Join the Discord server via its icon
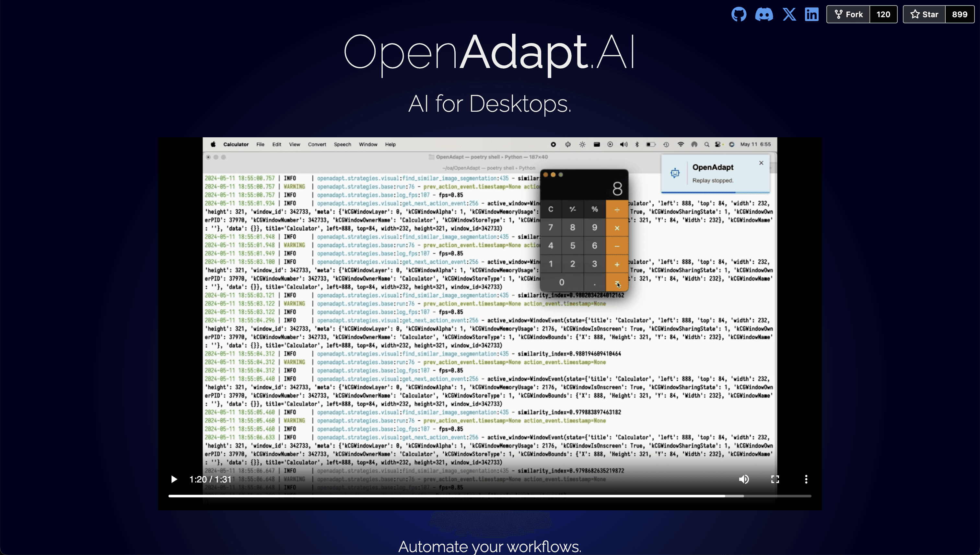The image size is (980, 555). point(764,14)
